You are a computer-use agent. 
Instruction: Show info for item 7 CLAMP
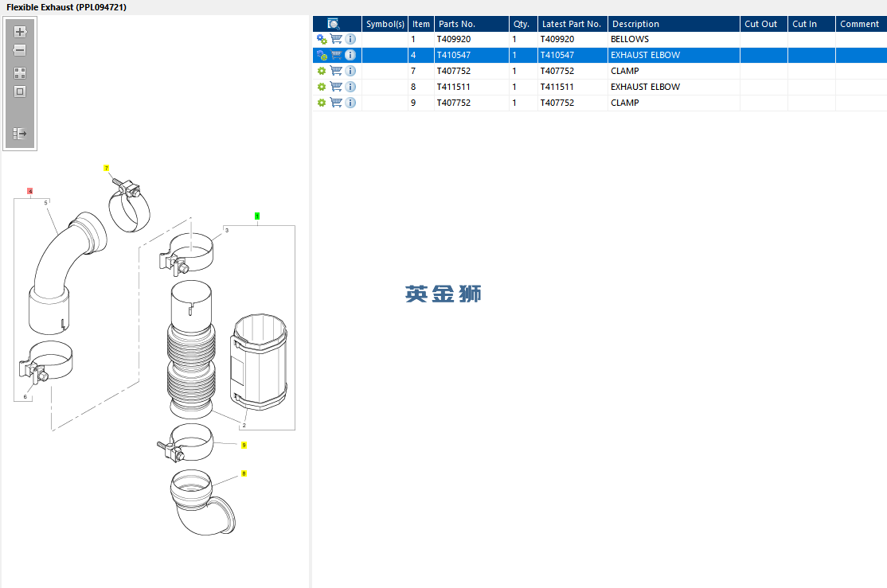(350, 71)
